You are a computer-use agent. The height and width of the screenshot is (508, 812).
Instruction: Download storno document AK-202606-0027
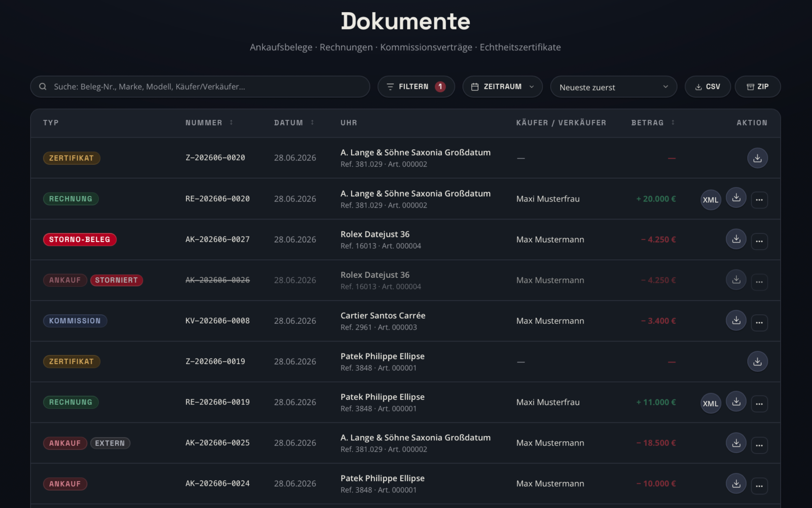point(736,239)
